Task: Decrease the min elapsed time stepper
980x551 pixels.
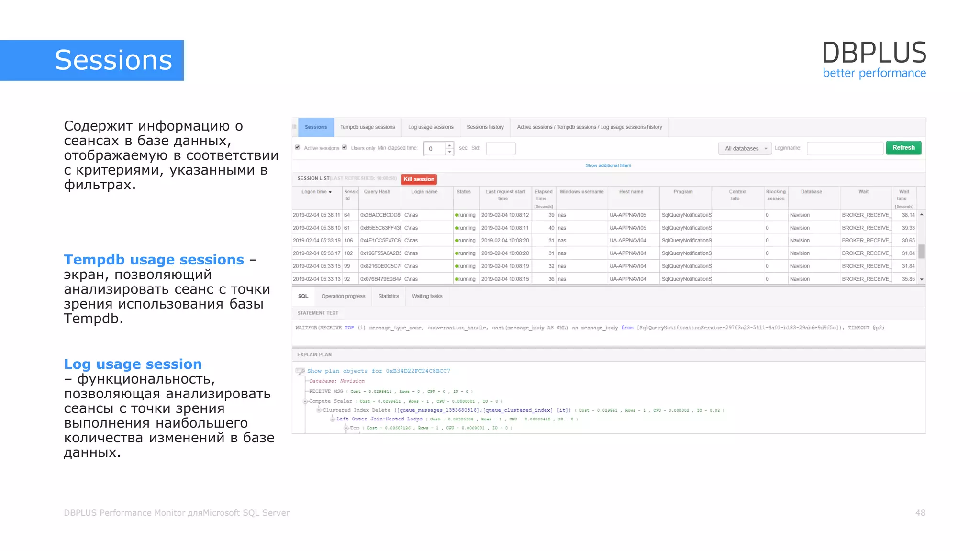Action: (449, 152)
